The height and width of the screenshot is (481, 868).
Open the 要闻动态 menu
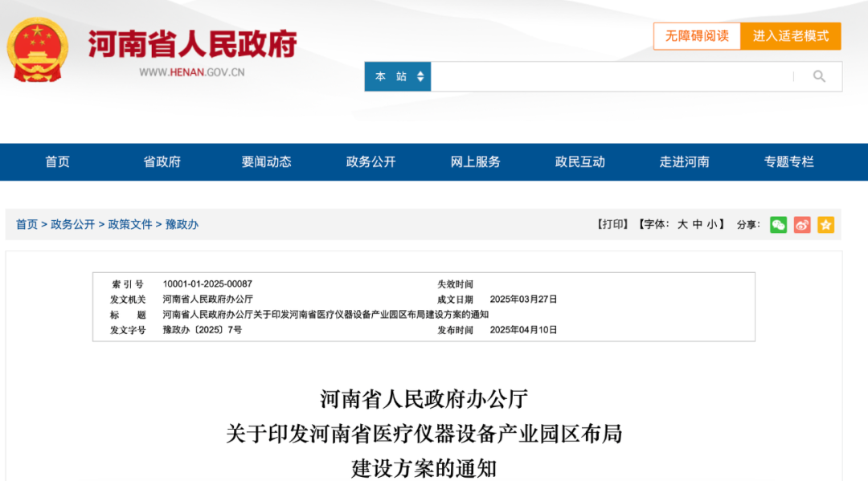(x=266, y=161)
